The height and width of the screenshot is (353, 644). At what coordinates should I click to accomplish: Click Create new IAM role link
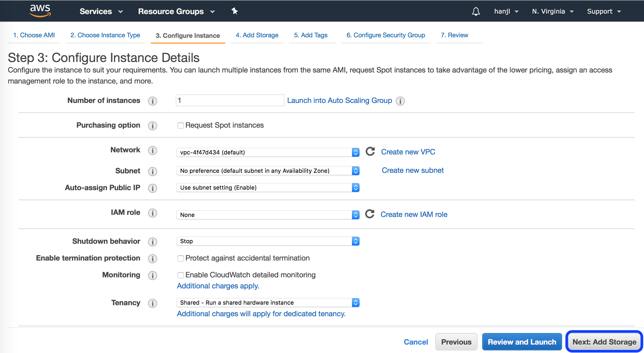[414, 214]
